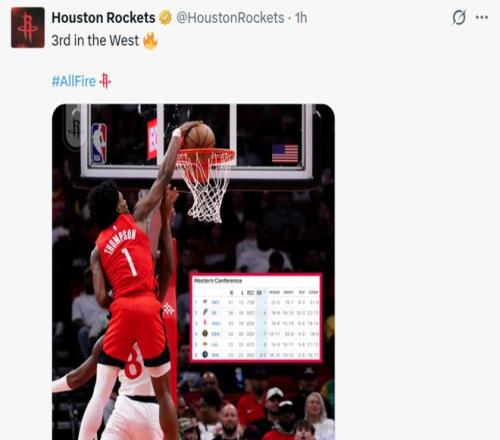Click the Denver Nuggets logo in standings
The width and height of the screenshot is (500, 440).
(x=205, y=333)
